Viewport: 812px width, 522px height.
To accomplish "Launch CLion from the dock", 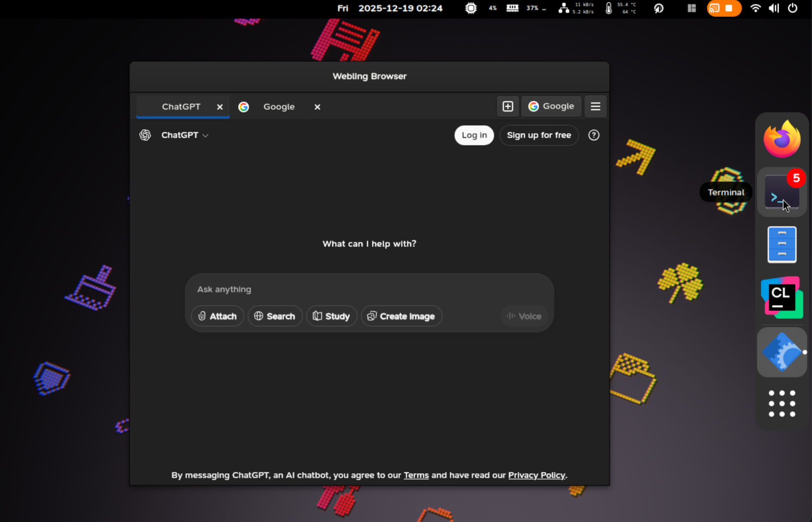I will (782, 297).
